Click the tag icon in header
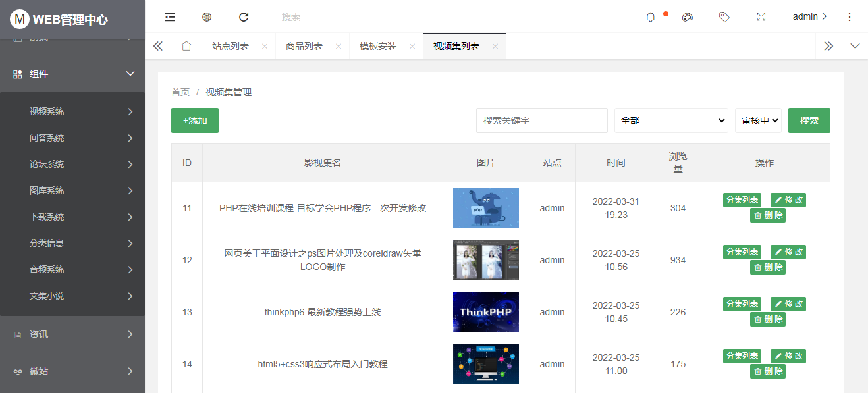Viewport: 868px width, 393px height. [x=724, y=17]
